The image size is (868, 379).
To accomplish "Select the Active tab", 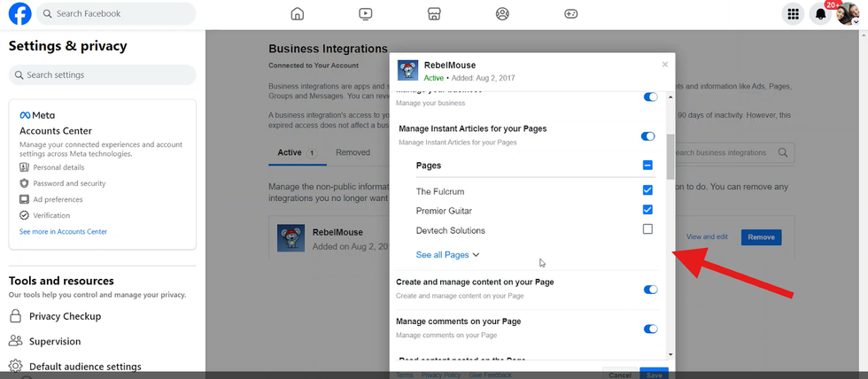I will tap(290, 152).
